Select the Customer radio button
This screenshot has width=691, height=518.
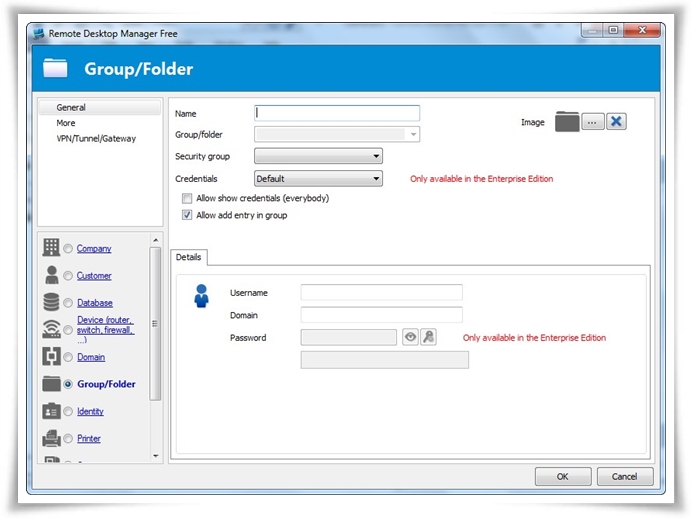pos(68,276)
